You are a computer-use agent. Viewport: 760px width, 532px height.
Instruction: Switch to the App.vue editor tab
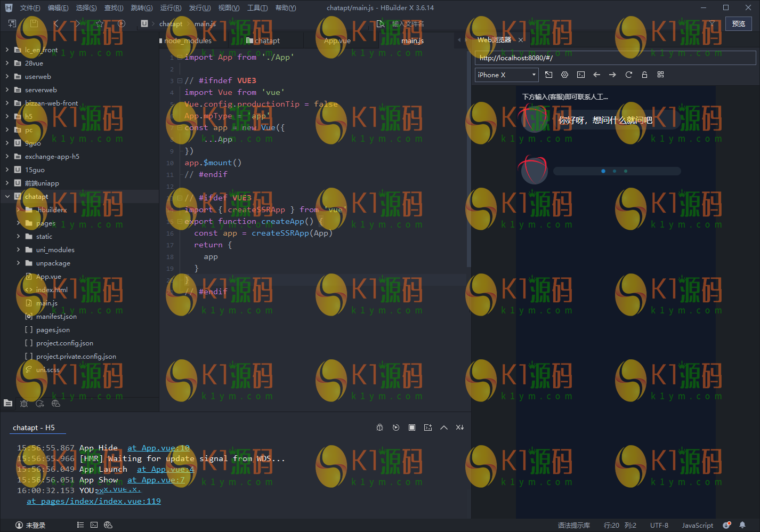[x=337, y=41]
